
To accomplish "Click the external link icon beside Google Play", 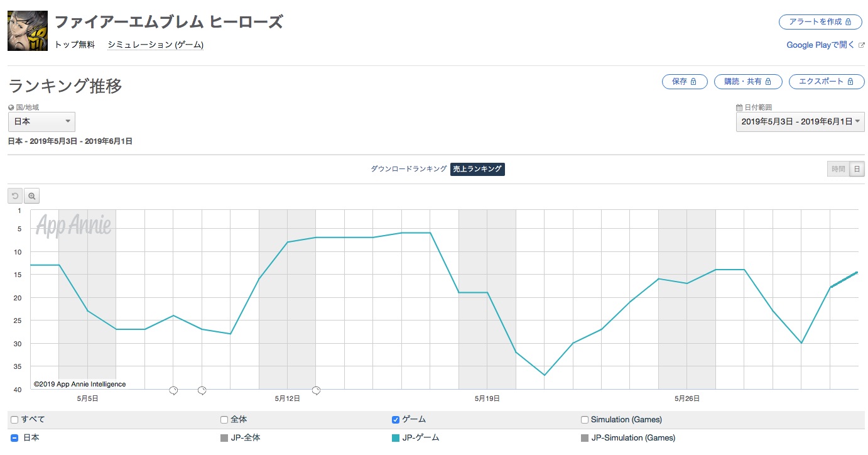I will [x=862, y=45].
